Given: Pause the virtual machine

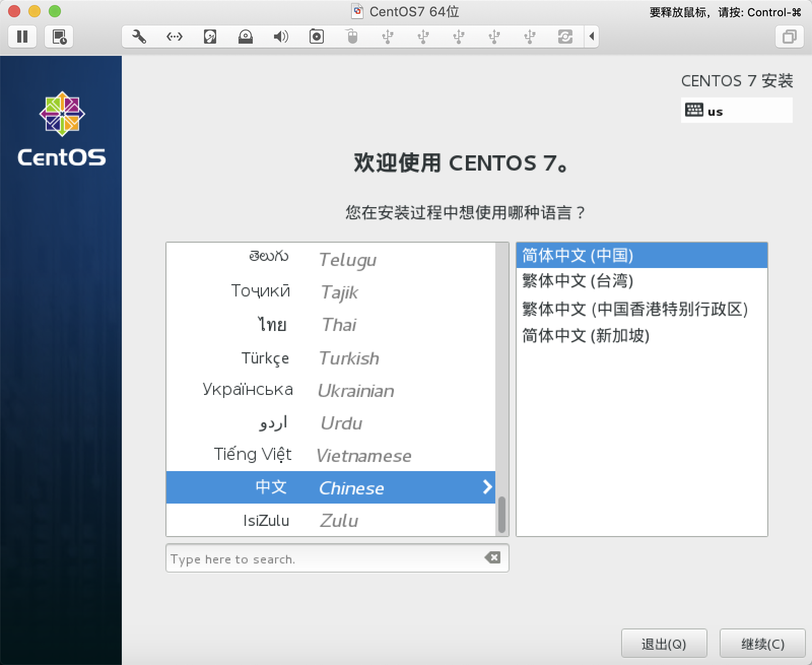Looking at the screenshot, I should tap(22, 37).
